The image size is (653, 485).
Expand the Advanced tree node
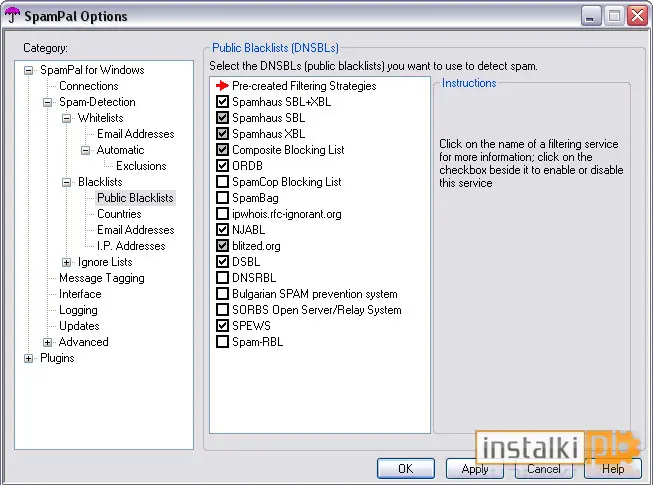point(47,342)
